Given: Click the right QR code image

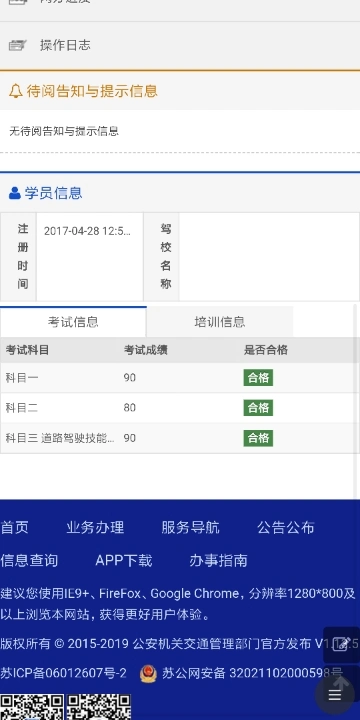Looking at the screenshot, I should [99, 707].
